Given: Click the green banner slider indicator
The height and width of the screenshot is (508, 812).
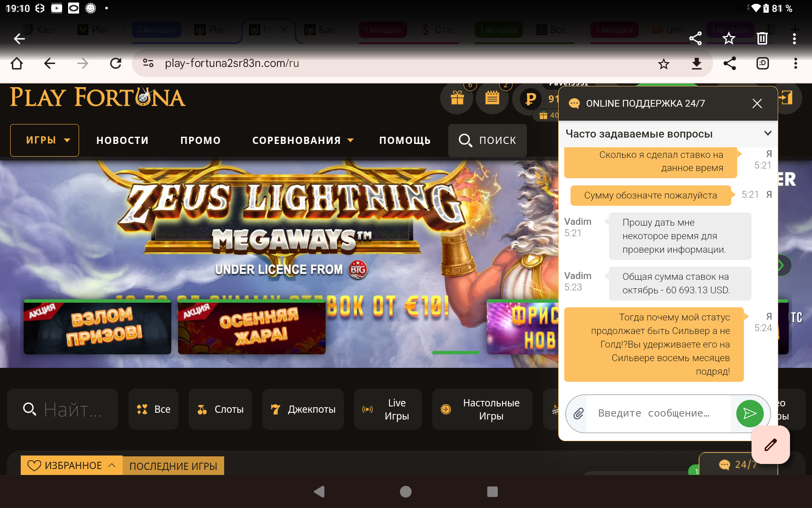Looking at the screenshot, I should 455,352.
